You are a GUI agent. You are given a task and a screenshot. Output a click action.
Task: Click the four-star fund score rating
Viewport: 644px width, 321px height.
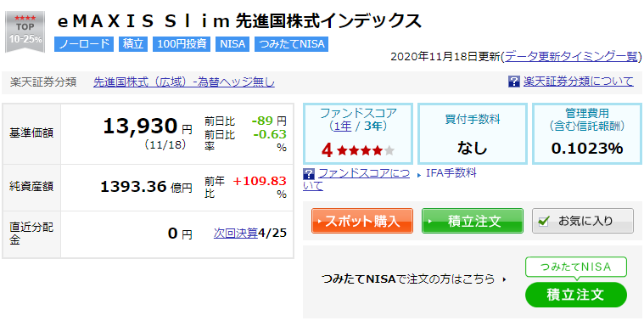[x=358, y=151]
